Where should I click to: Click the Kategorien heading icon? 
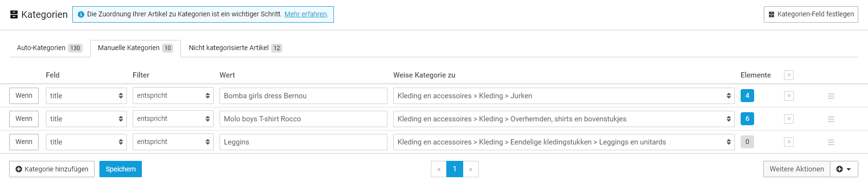(x=14, y=14)
